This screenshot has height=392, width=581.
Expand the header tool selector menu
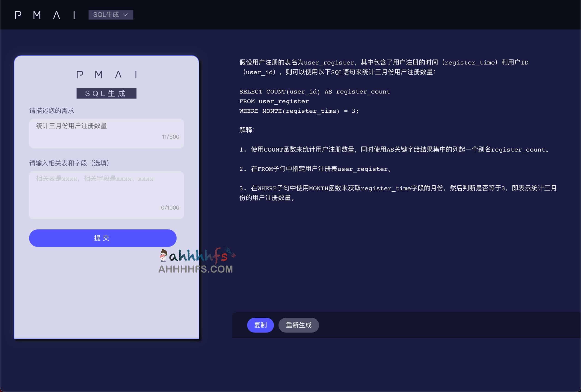[111, 15]
